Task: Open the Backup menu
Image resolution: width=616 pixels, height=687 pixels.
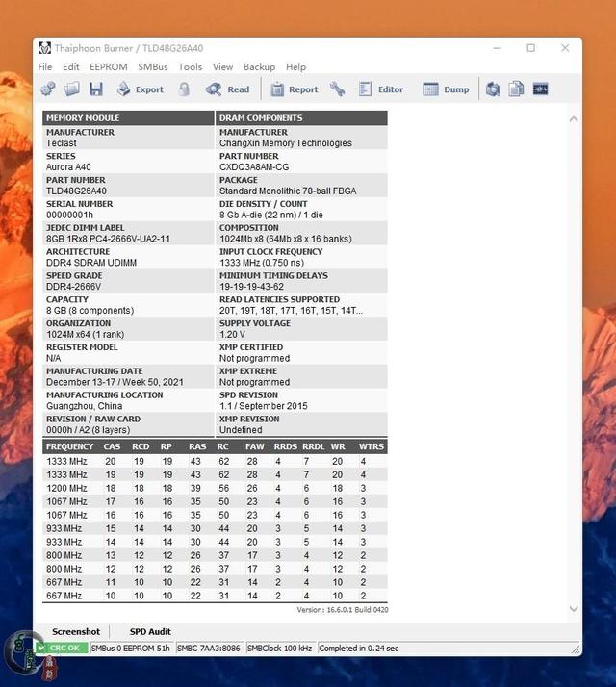Action: click(259, 67)
